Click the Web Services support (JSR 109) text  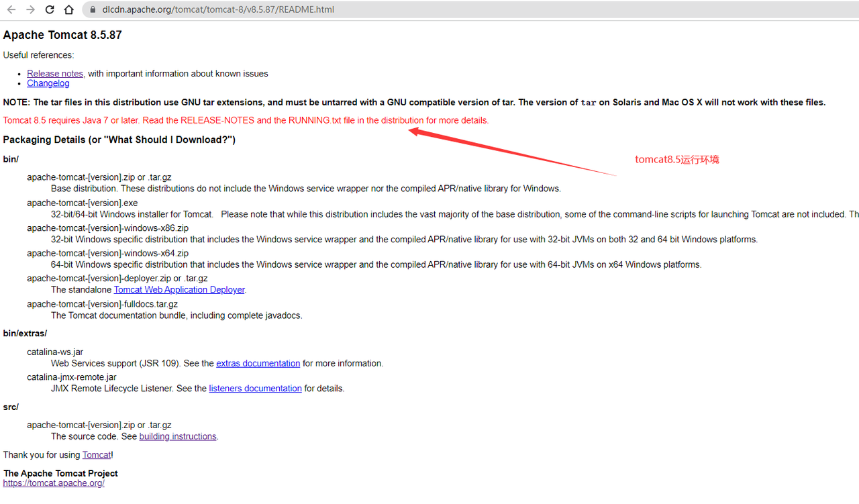click(217, 363)
